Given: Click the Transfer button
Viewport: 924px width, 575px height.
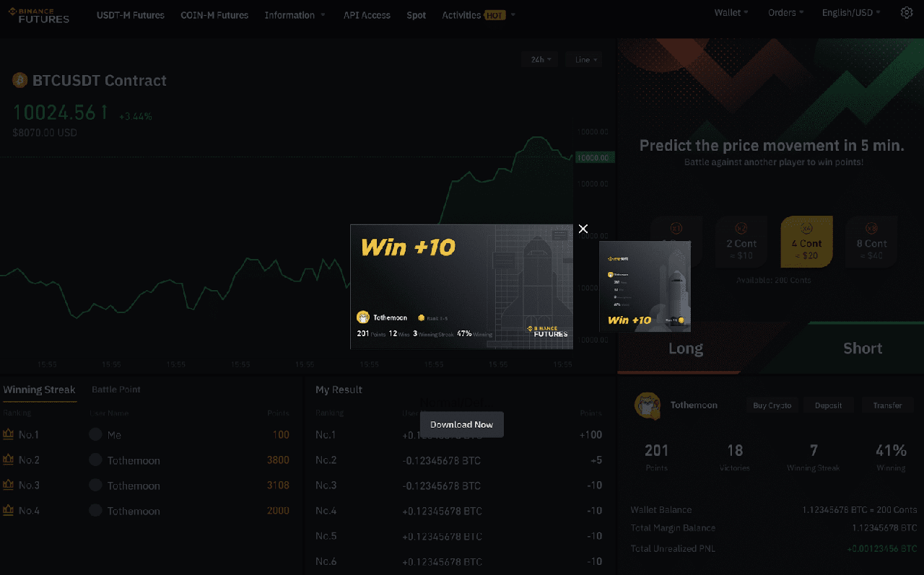Looking at the screenshot, I should pos(888,405).
